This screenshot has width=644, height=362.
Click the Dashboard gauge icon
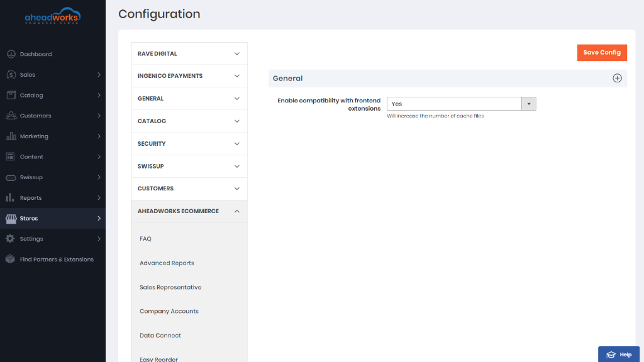[x=11, y=54]
